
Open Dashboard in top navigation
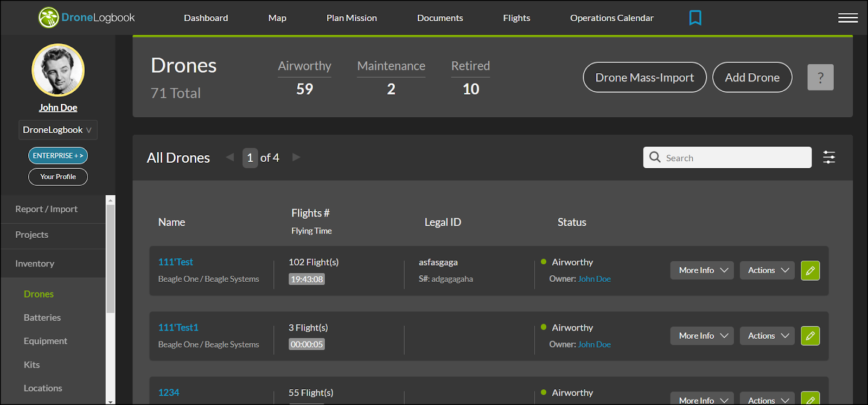(206, 18)
